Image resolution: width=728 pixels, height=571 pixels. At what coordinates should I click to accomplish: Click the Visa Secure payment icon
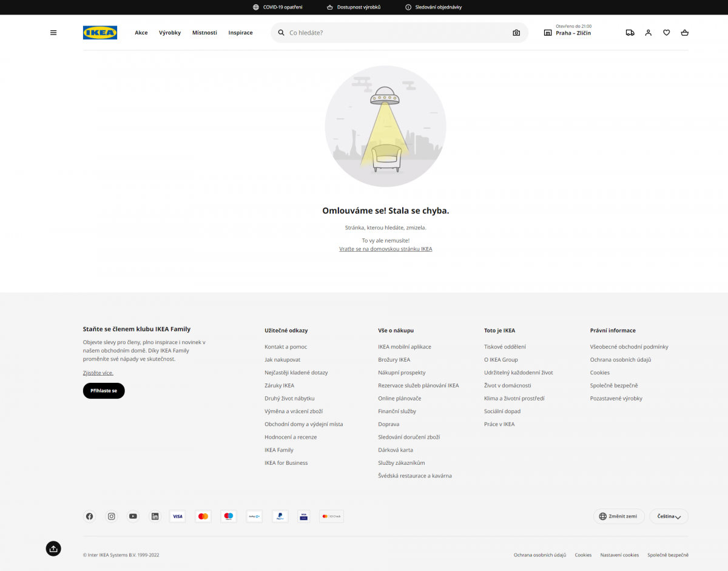pos(303,516)
